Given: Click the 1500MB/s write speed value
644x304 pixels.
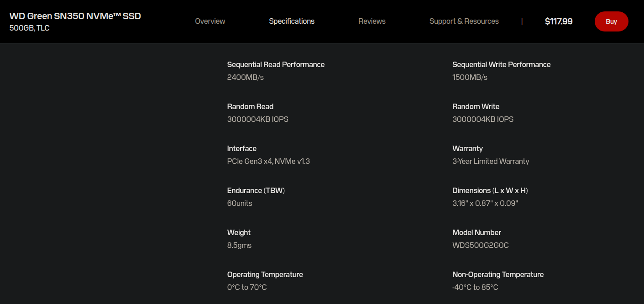Looking at the screenshot, I should [x=470, y=77].
